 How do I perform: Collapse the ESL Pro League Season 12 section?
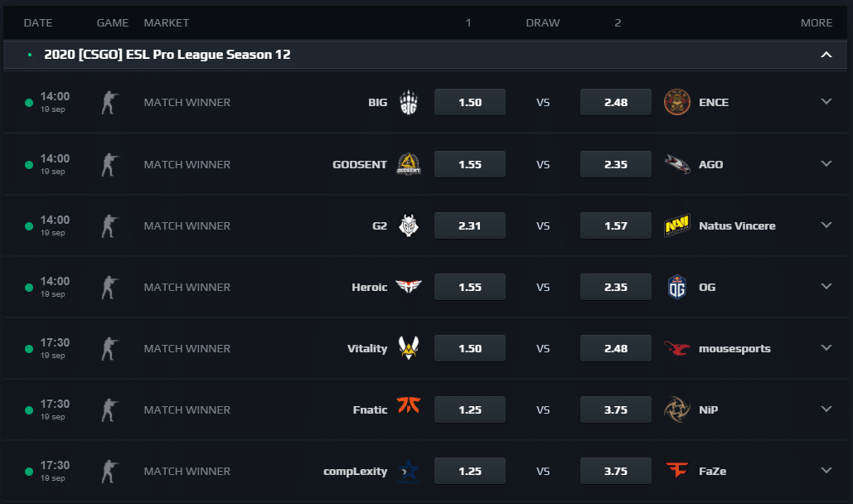(x=826, y=55)
